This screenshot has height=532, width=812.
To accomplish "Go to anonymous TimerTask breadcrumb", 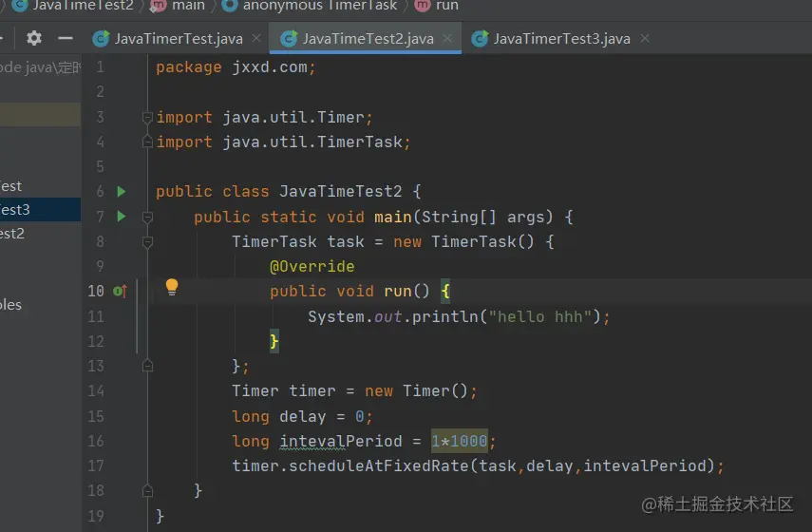I will pyautogui.click(x=320, y=6).
